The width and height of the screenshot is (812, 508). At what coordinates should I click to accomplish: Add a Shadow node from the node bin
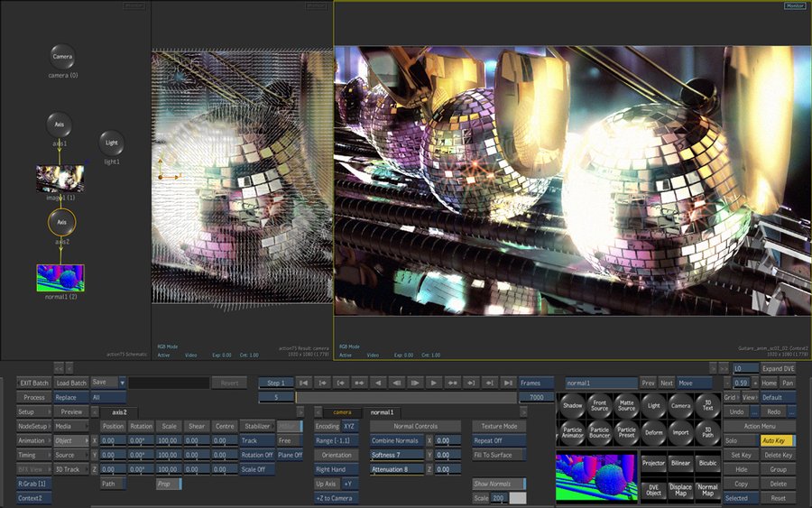[572, 405]
